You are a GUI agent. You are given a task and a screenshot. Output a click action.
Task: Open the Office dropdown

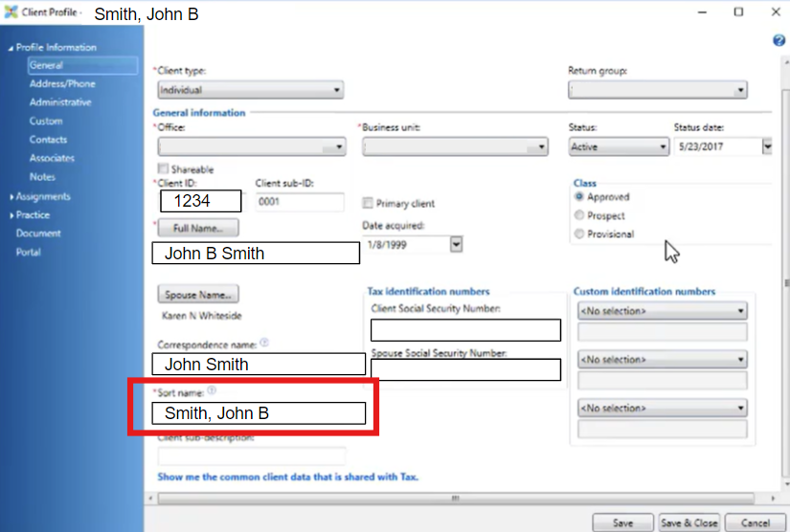pos(252,147)
